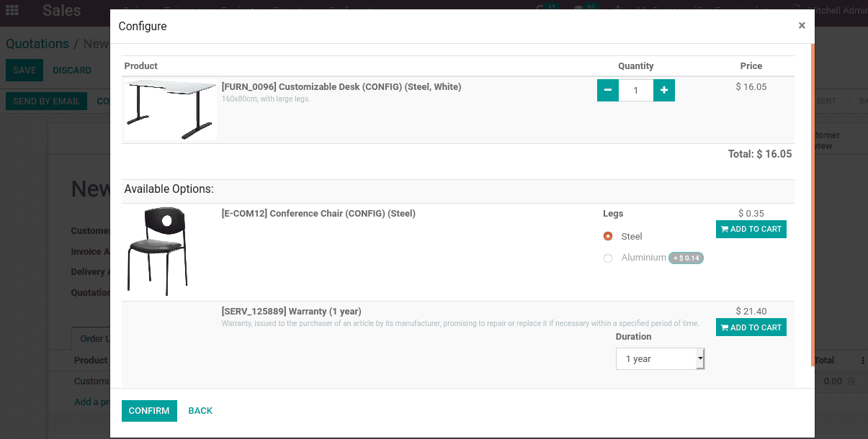Click the orange dialog scrollbar

pyautogui.click(x=813, y=204)
